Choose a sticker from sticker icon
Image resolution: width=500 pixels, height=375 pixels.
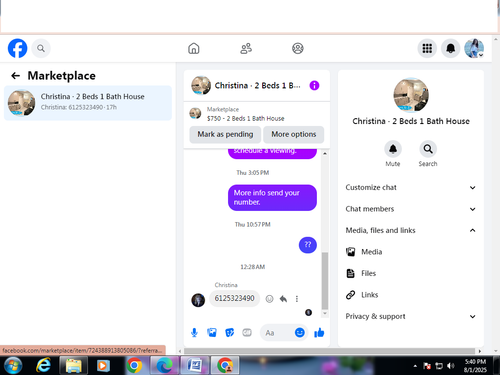pyautogui.click(x=229, y=332)
